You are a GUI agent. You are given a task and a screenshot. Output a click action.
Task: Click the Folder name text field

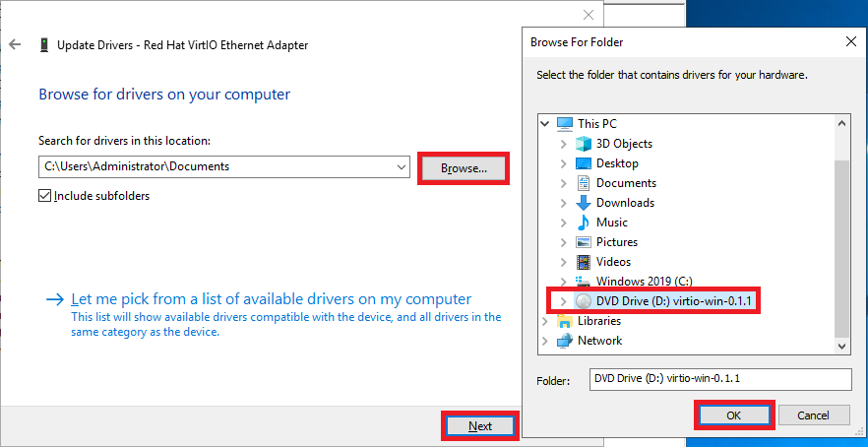(x=720, y=379)
